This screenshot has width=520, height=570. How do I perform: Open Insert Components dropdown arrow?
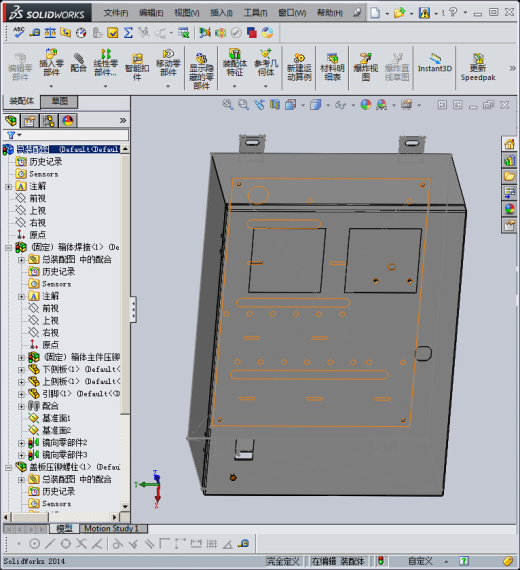[51, 87]
